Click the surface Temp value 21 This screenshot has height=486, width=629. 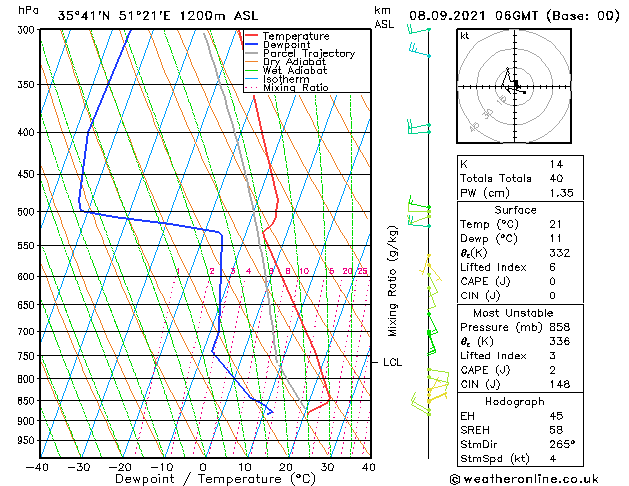point(556,224)
